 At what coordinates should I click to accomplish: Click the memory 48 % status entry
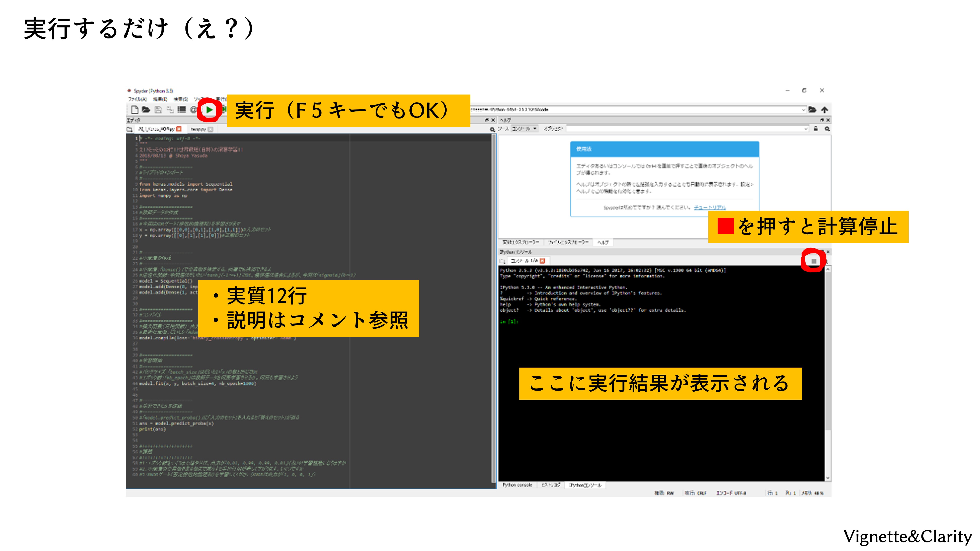[x=813, y=493]
